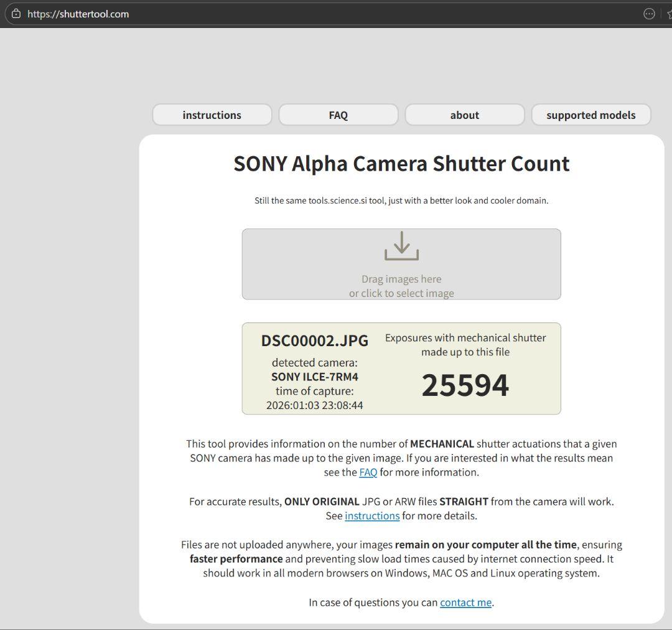Select the FAQ navigation button
Image resolution: width=672 pixels, height=630 pixels.
point(338,115)
